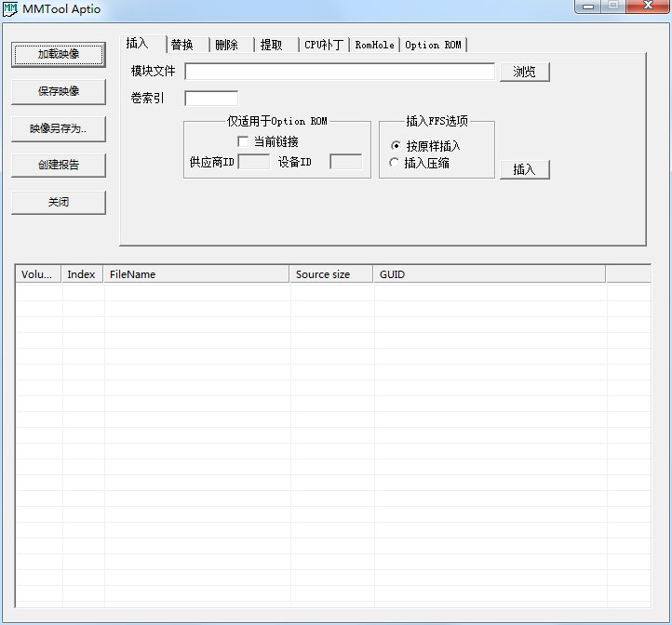This screenshot has height=625, width=672.
Task: Switch to the RomHole tab
Action: (x=374, y=45)
